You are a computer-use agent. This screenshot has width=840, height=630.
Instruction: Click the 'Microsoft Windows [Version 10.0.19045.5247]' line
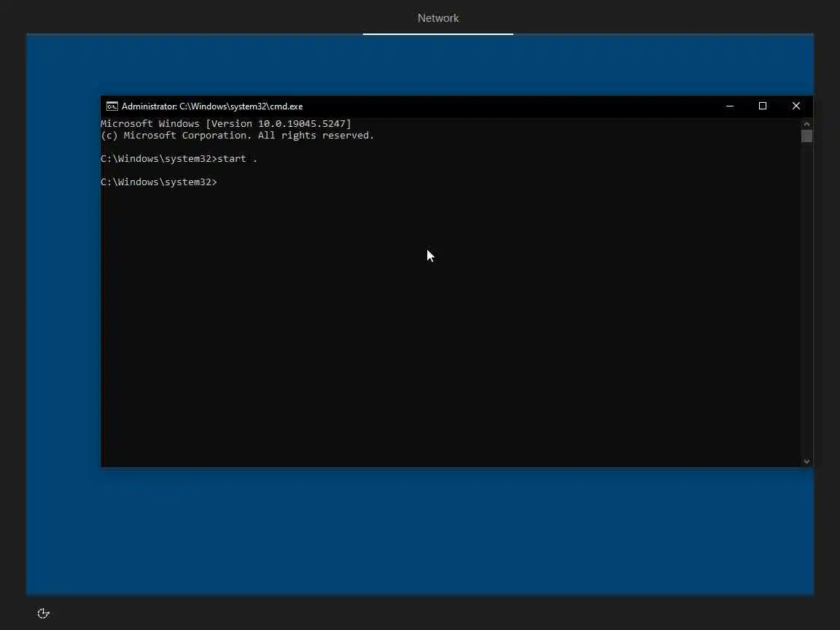225,124
